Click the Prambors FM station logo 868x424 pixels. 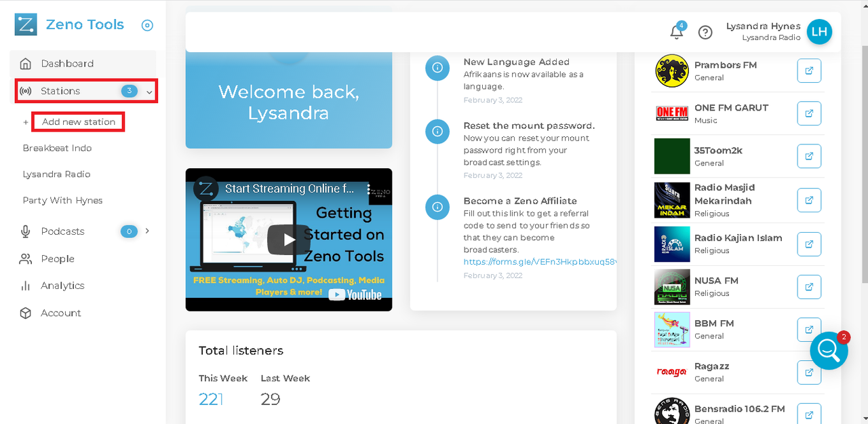[672, 71]
